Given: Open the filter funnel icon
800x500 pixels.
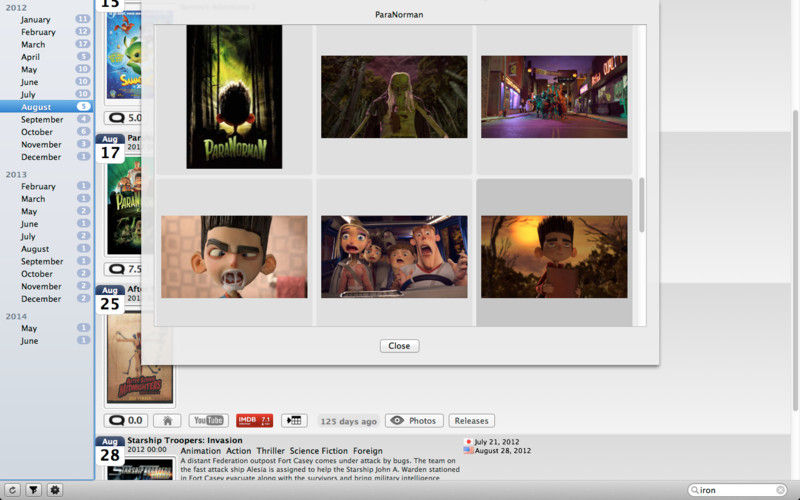Looking at the screenshot, I should click(x=34, y=490).
